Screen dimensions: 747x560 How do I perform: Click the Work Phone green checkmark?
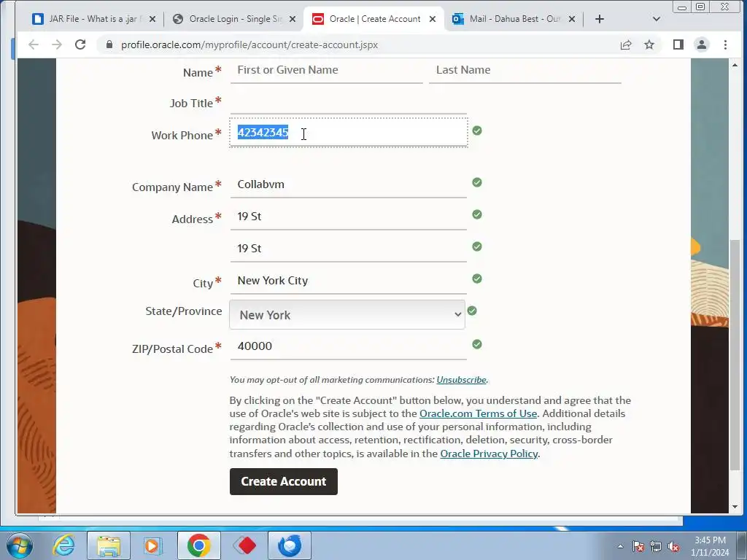click(477, 131)
